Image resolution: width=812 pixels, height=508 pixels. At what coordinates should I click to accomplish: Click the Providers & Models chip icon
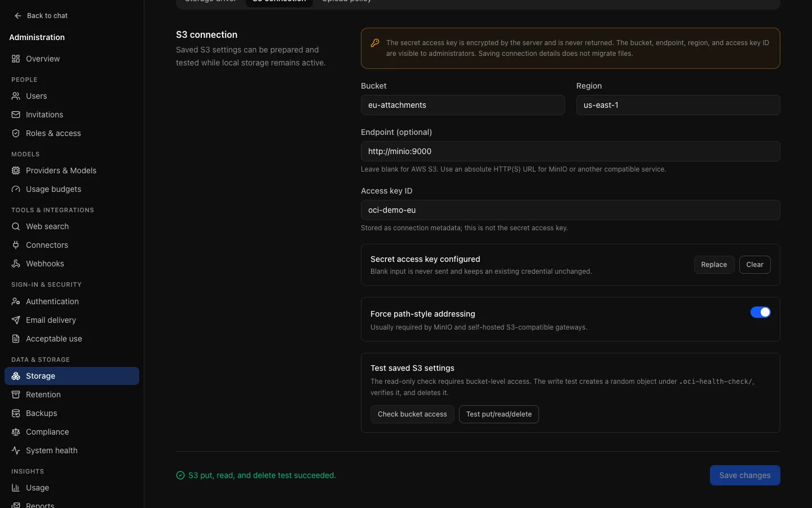[x=16, y=170]
